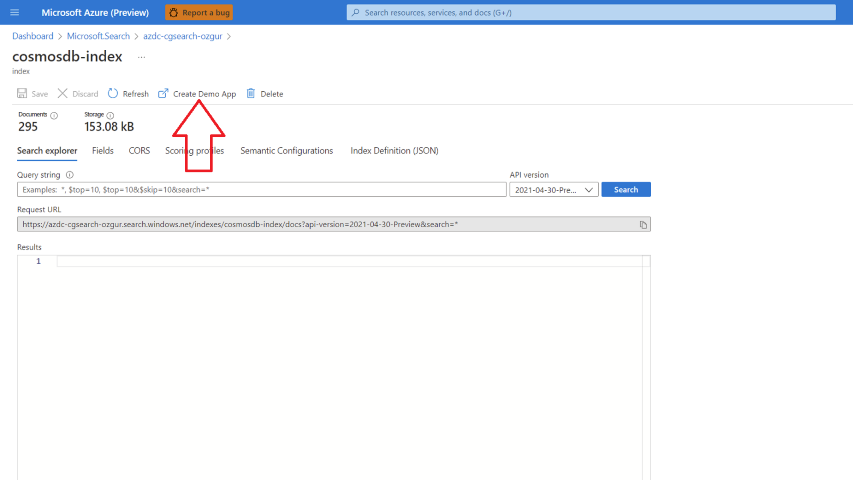Focus the search resources, services, and docs box
The height and width of the screenshot is (480, 853).
pos(591,13)
